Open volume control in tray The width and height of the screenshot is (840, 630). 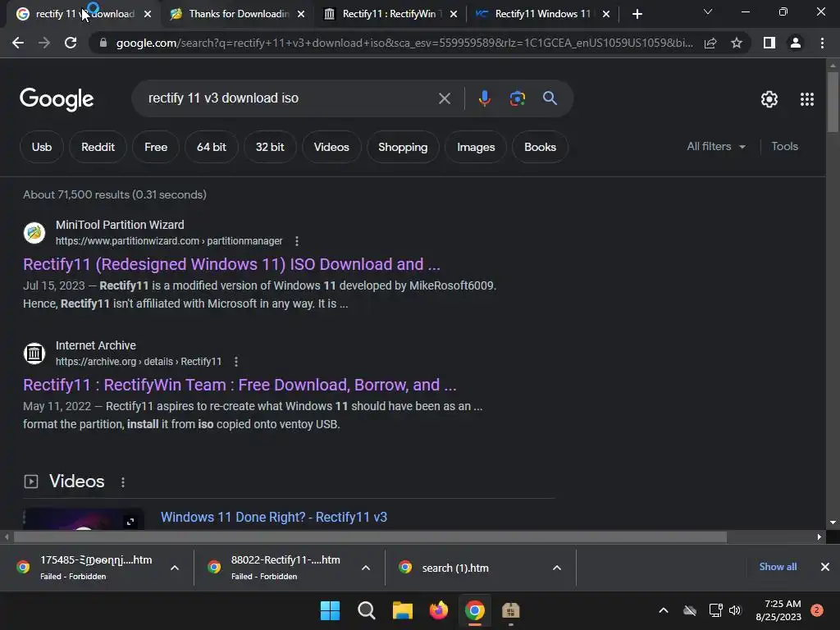735,610
